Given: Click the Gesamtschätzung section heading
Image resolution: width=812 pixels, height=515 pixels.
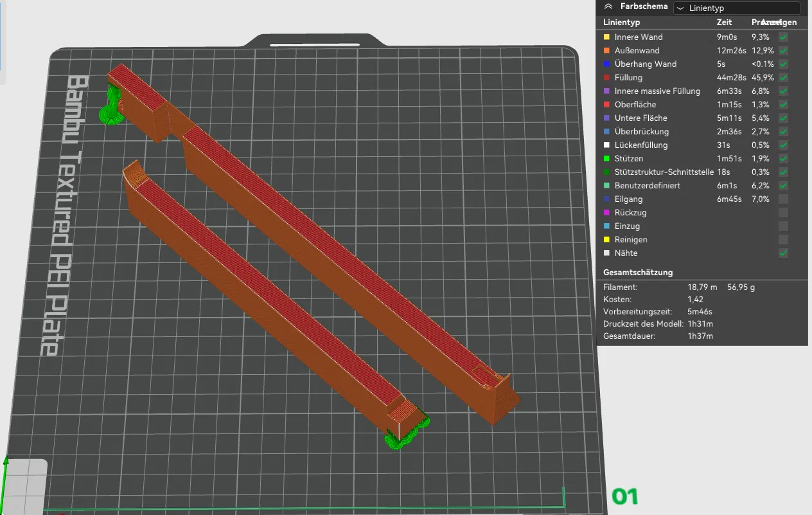Looking at the screenshot, I should click(638, 273).
